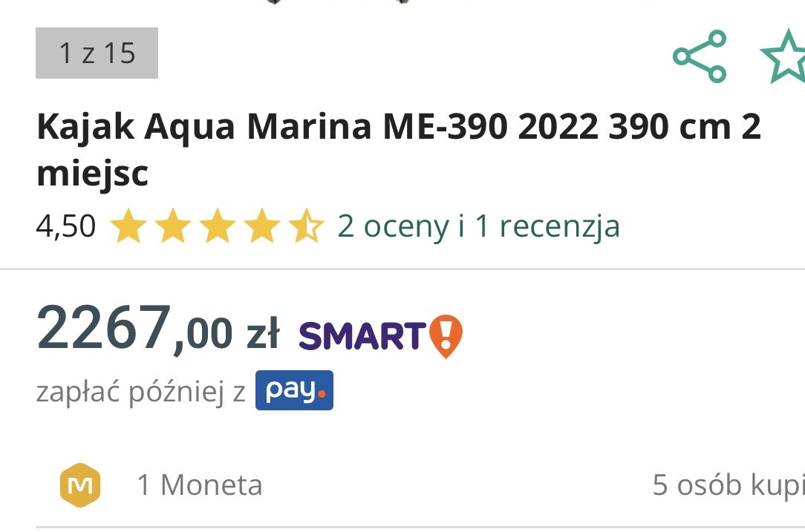The image size is (805, 532).
Task: Select the second yellow rating star
Action: (173, 226)
